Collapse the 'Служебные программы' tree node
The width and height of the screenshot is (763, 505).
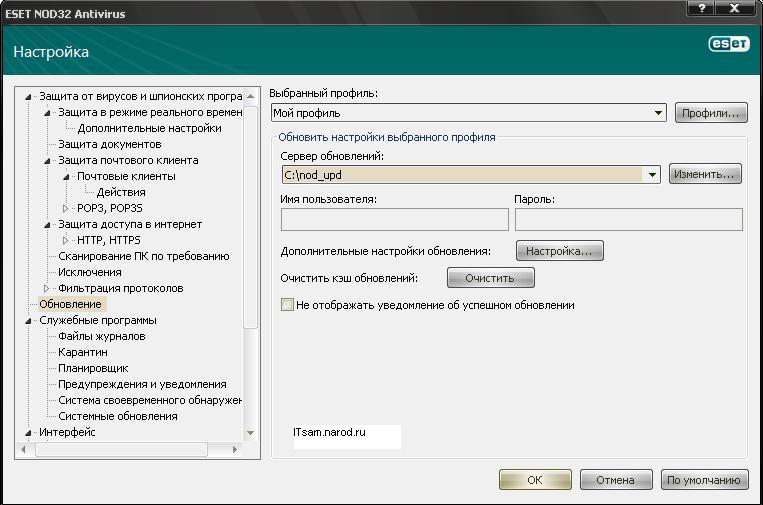pyautogui.click(x=28, y=320)
